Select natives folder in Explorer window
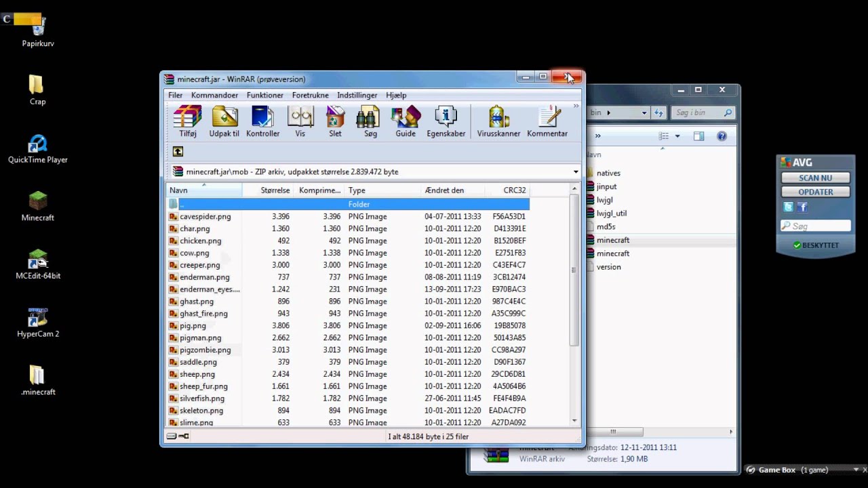Screen dimensions: 868x488 coord(608,173)
